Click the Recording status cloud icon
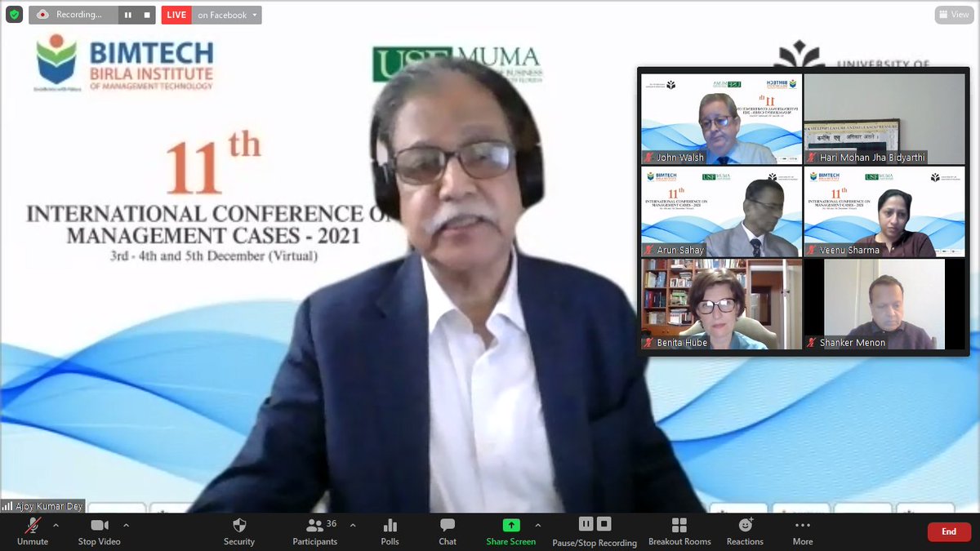 pyautogui.click(x=43, y=15)
